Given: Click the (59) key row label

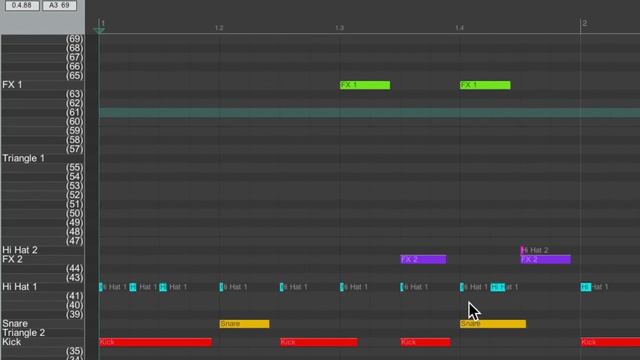Looking at the screenshot, I should coord(75,131).
